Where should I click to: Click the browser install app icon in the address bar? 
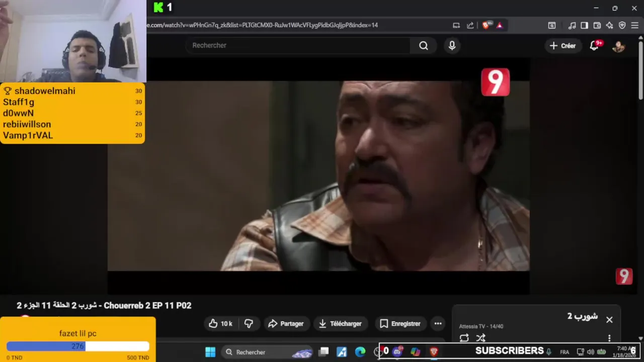click(x=456, y=25)
